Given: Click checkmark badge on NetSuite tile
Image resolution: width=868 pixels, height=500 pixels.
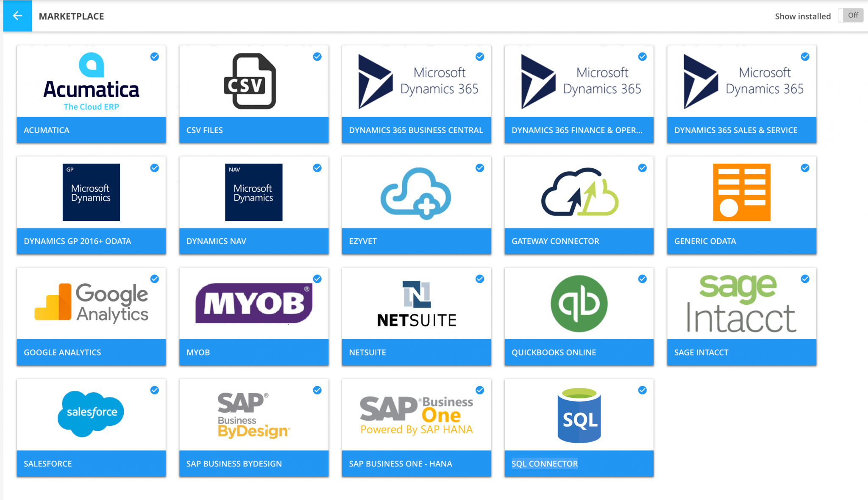Looking at the screenshot, I should (480, 279).
